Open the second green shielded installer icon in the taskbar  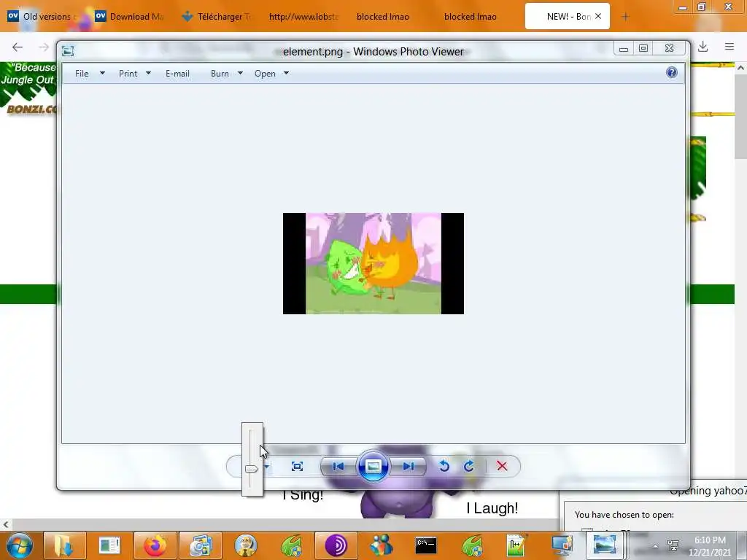(x=472, y=545)
